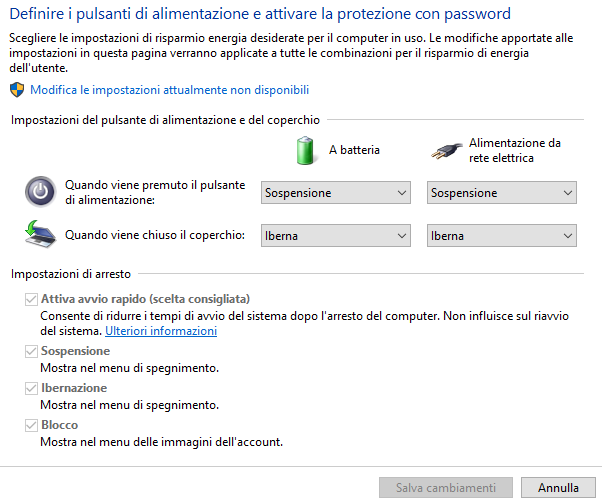This screenshot has width=602, height=504.
Task: Click the laptop lid close icon
Action: point(39,235)
